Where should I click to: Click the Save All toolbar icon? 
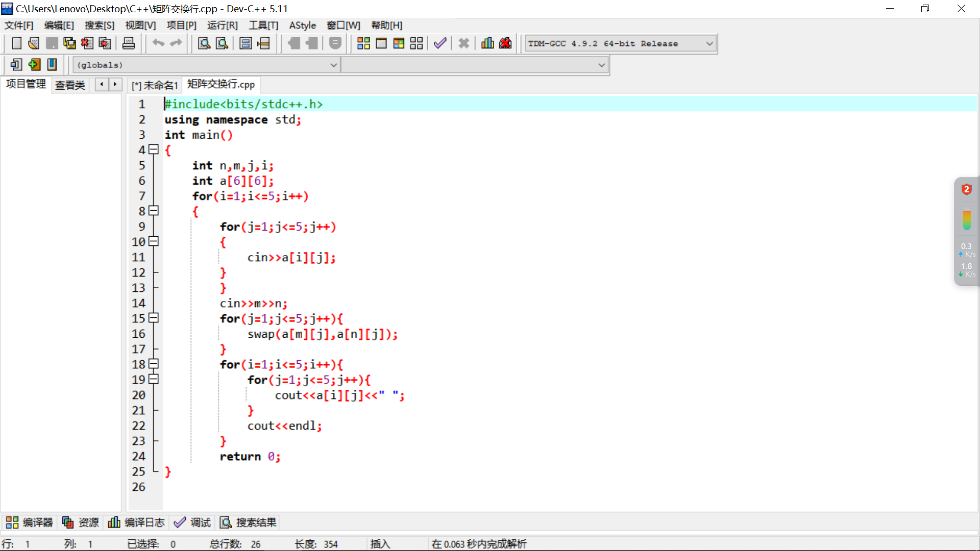point(69,43)
